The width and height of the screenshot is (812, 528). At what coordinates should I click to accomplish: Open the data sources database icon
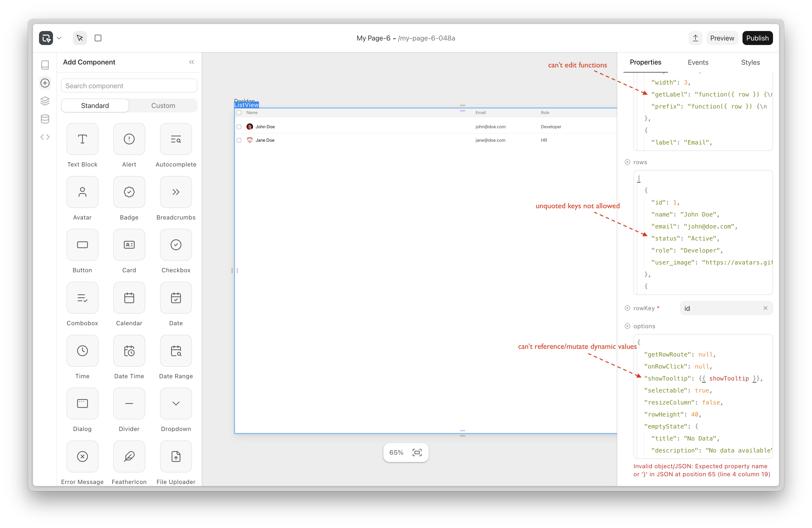pos(45,119)
